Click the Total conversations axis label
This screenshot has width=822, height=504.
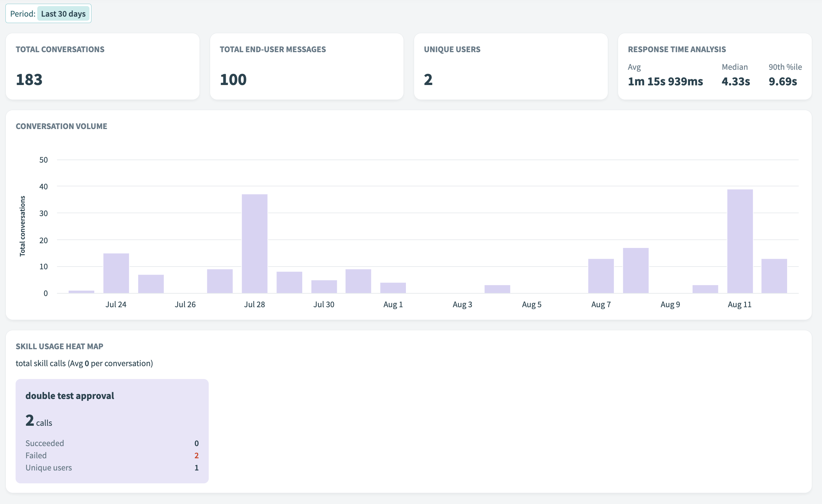click(x=22, y=225)
